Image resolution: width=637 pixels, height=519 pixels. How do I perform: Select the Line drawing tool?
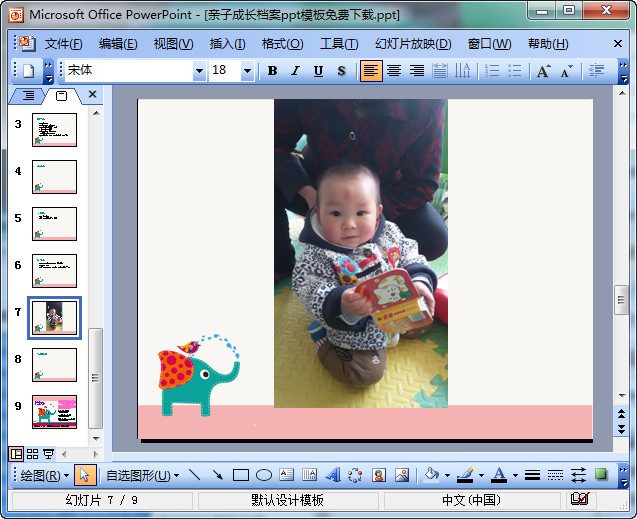point(195,475)
